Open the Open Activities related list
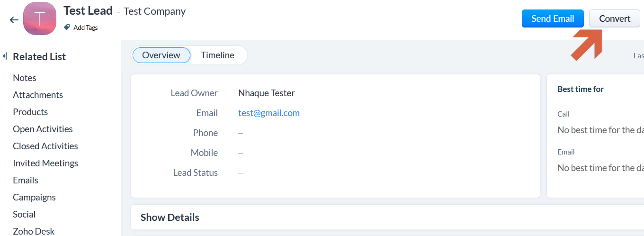644x236 pixels. tap(43, 129)
